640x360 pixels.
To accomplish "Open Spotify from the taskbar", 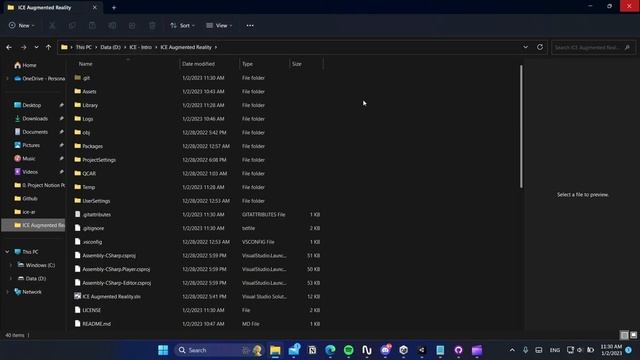I will [349, 350].
